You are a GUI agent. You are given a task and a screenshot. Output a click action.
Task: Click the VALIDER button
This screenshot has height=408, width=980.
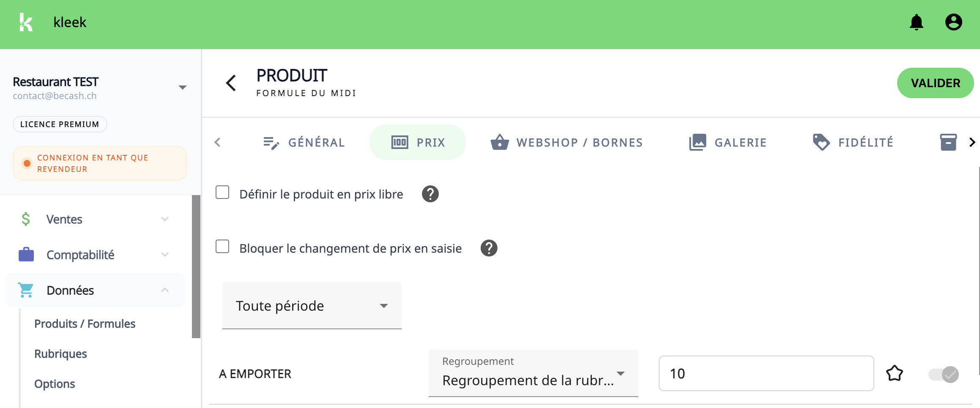click(x=935, y=83)
